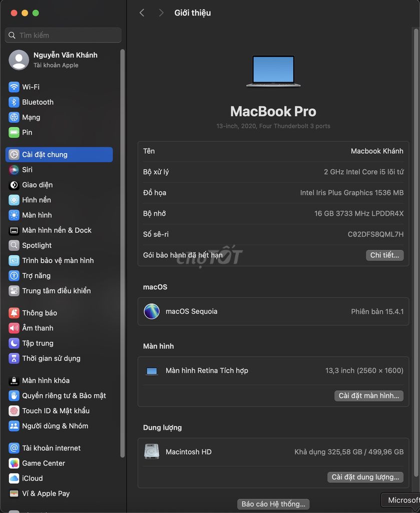Image resolution: width=420 pixels, height=513 pixels.
Task: Go forward with the right chevron
Action: tap(161, 13)
